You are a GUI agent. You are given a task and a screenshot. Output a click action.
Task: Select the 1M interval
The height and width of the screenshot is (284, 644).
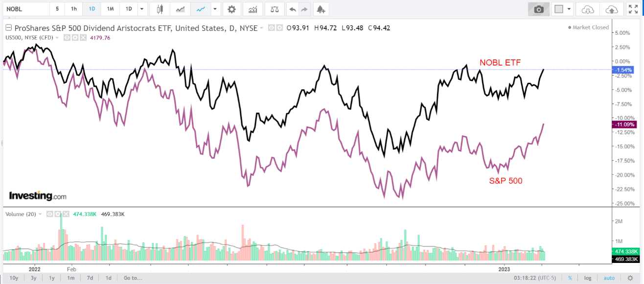tap(110, 9)
